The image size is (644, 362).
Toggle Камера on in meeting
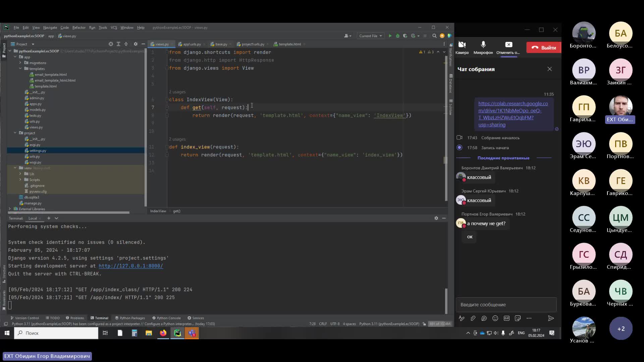pyautogui.click(x=462, y=47)
